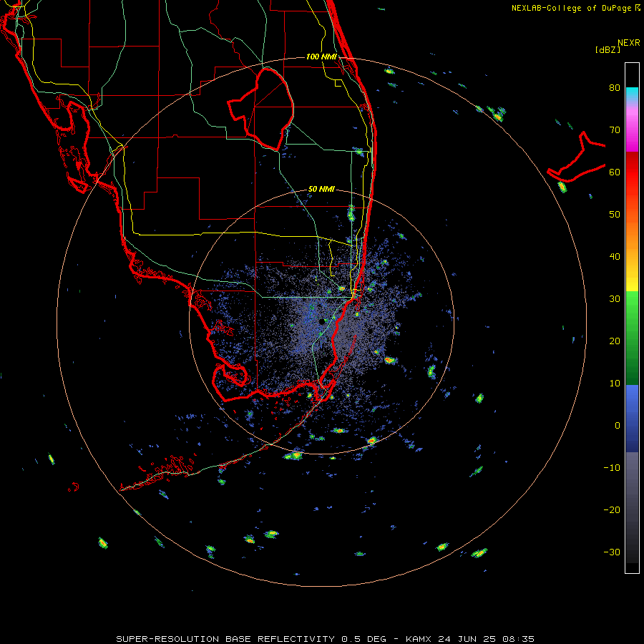This screenshot has width=644, height=644.
Task: Click the 20 dBZ scale value
Action: click(x=615, y=341)
